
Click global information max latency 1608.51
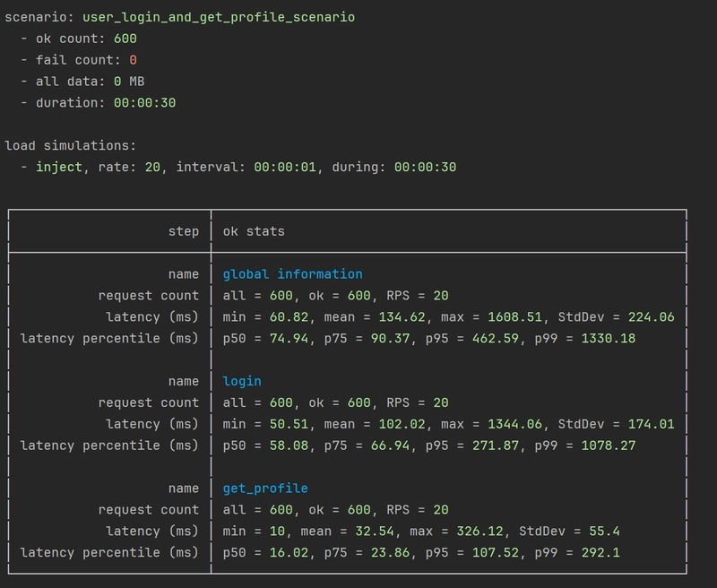pyautogui.click(x=514, y=317)
